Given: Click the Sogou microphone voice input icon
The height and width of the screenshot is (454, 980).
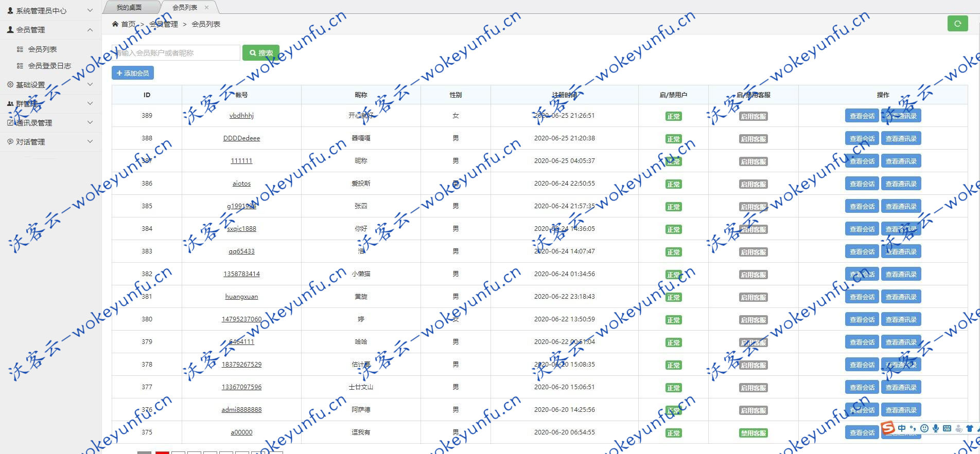Looking at the screenshot, I should [x=935, y=428].
